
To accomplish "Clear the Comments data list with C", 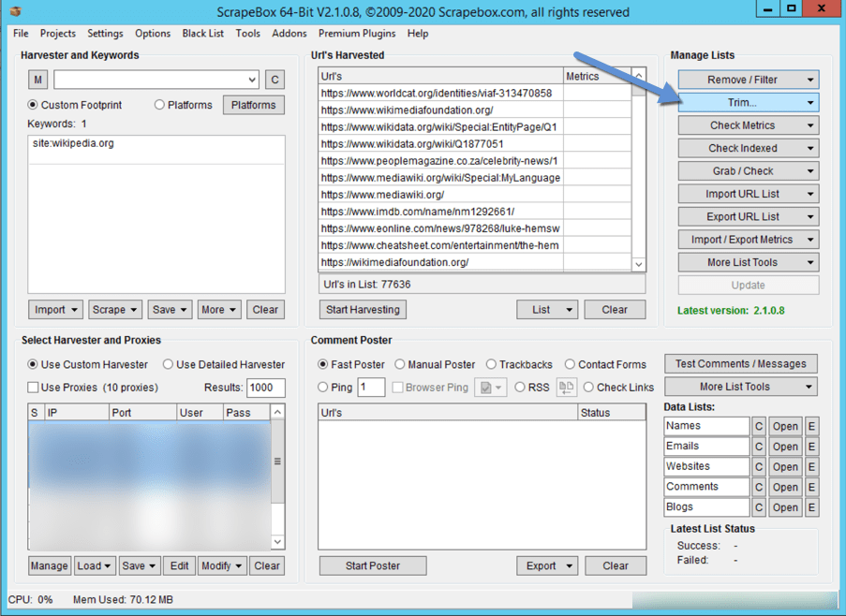I will tap(759, 487).
